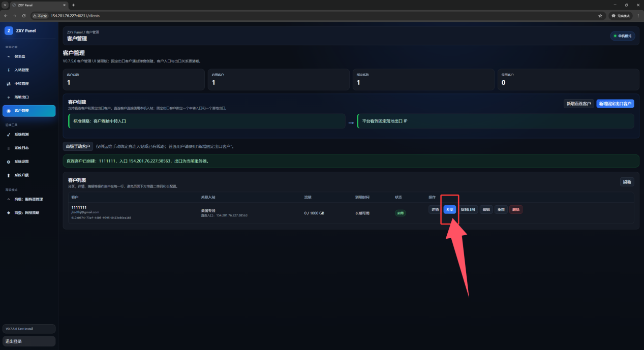Click the browser address bar URL
Image resolution: width=644 pixels, height=350 pixels.
point(75,16)
